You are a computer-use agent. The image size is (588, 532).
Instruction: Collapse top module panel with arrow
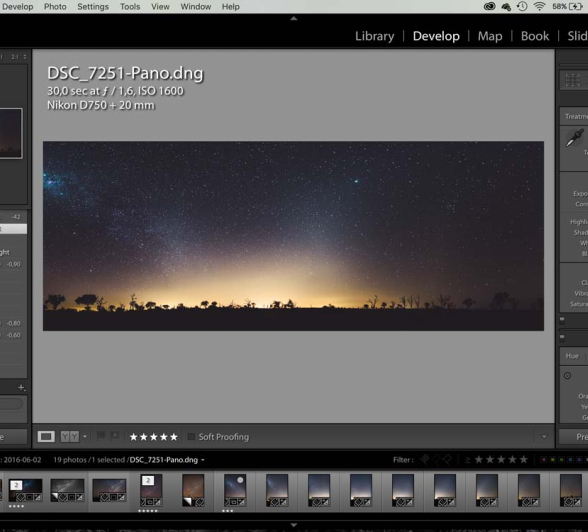pos(294,18)
